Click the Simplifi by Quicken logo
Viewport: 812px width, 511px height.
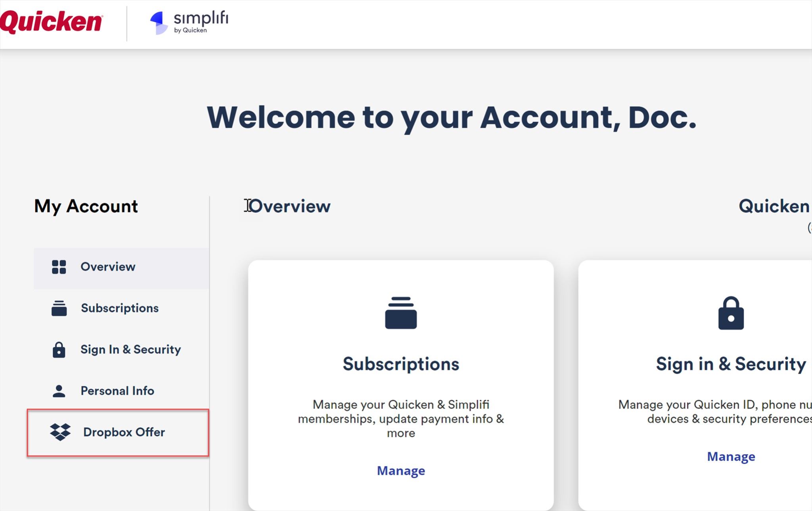pos(190,23)
